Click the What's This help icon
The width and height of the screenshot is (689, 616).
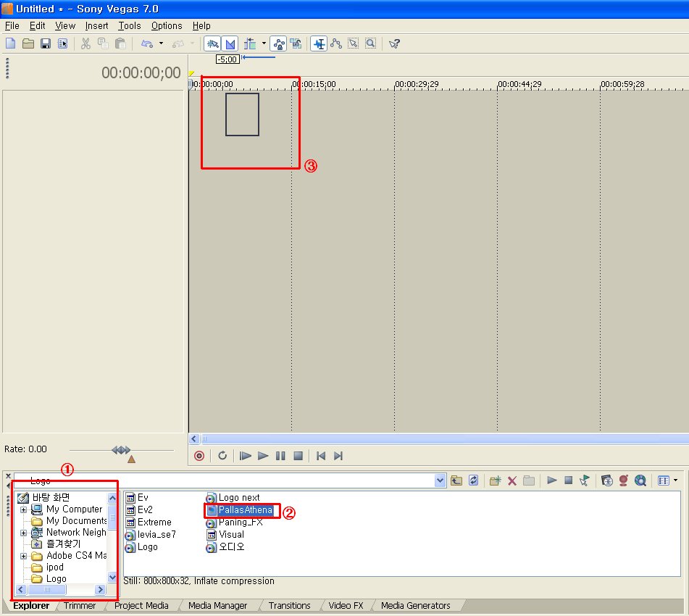click(x=394, y=43)
